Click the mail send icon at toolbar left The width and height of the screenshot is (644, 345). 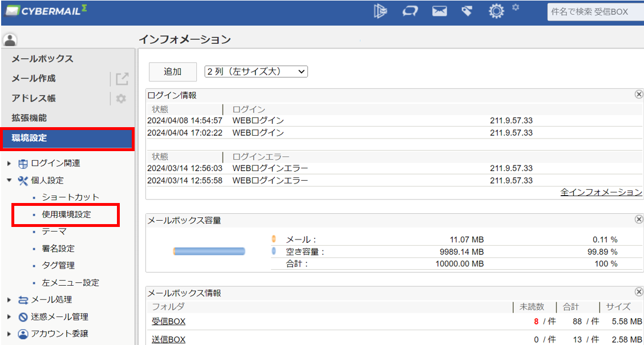coord(380,11)
